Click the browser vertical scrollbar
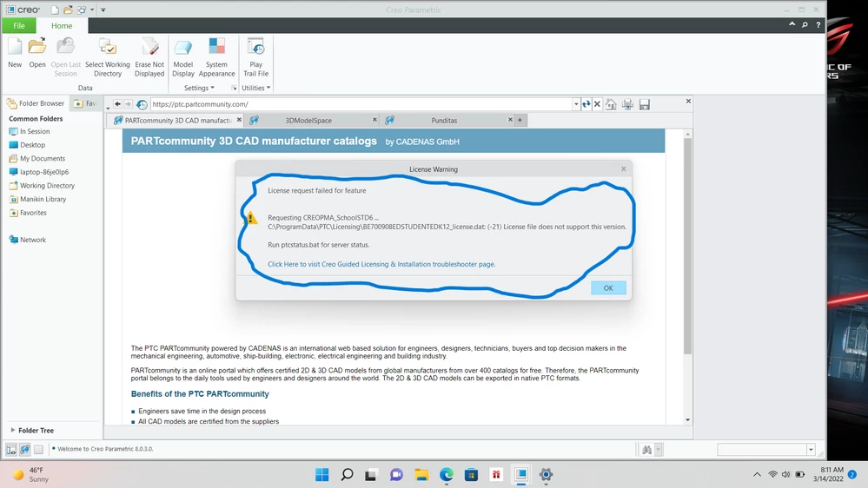The image size is (868, 488). click(687, 247)
